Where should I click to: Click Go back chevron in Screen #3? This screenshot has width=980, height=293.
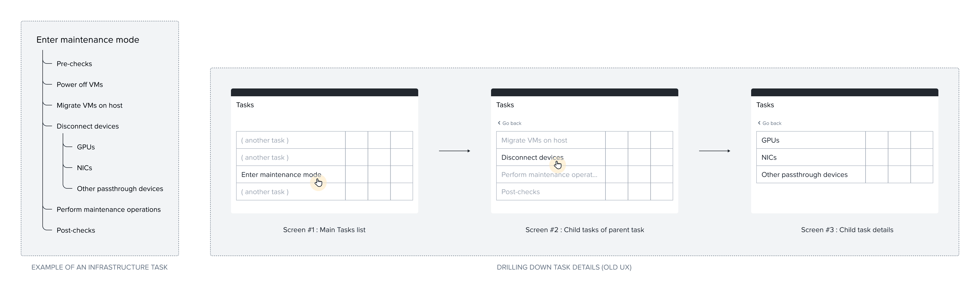coord(759,123)
